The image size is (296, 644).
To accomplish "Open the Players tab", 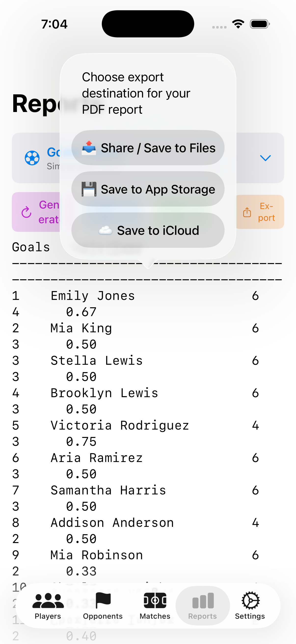I will [x=48, y=605].
